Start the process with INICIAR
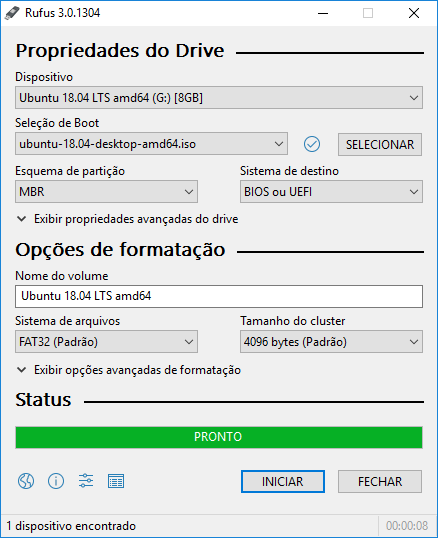This screenshot has width=438, height=538. (x=283, y=481)
